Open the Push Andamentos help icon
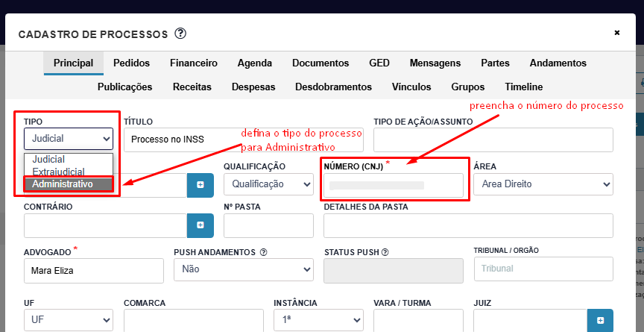644x332 pixels. tap(264, 252)
